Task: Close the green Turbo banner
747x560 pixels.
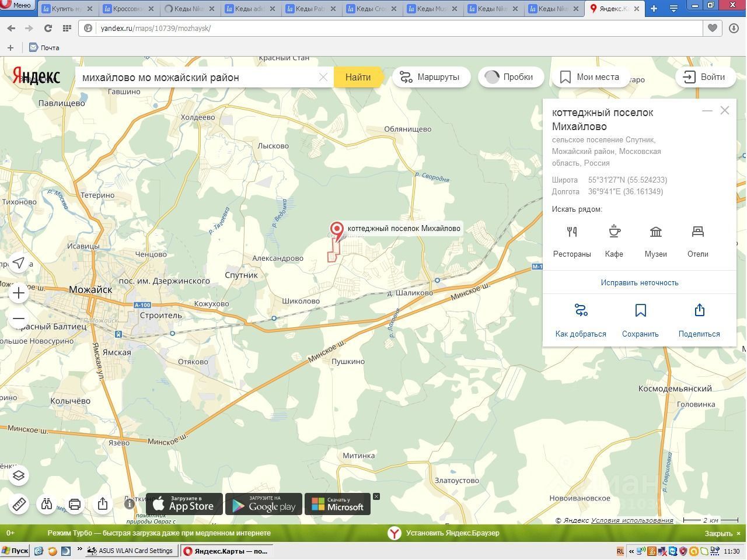Action: click(x=722, y=533)
